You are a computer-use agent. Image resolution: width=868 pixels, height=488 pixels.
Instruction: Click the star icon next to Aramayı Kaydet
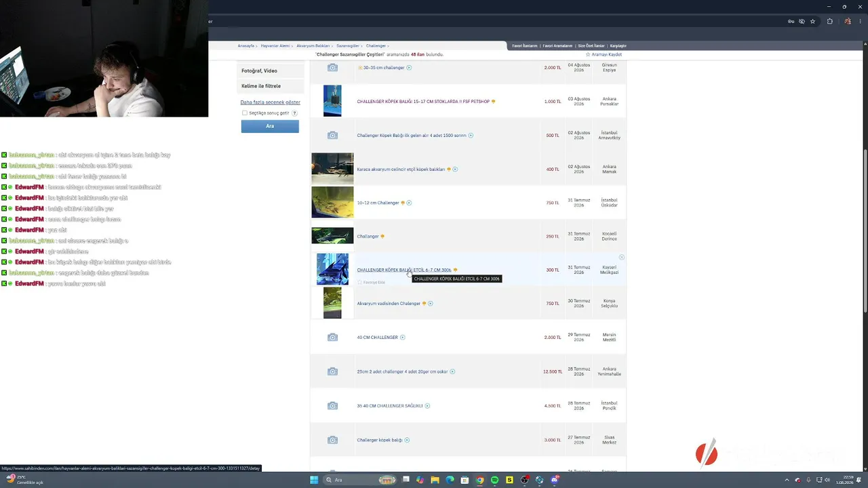click(x=588, y=54)
